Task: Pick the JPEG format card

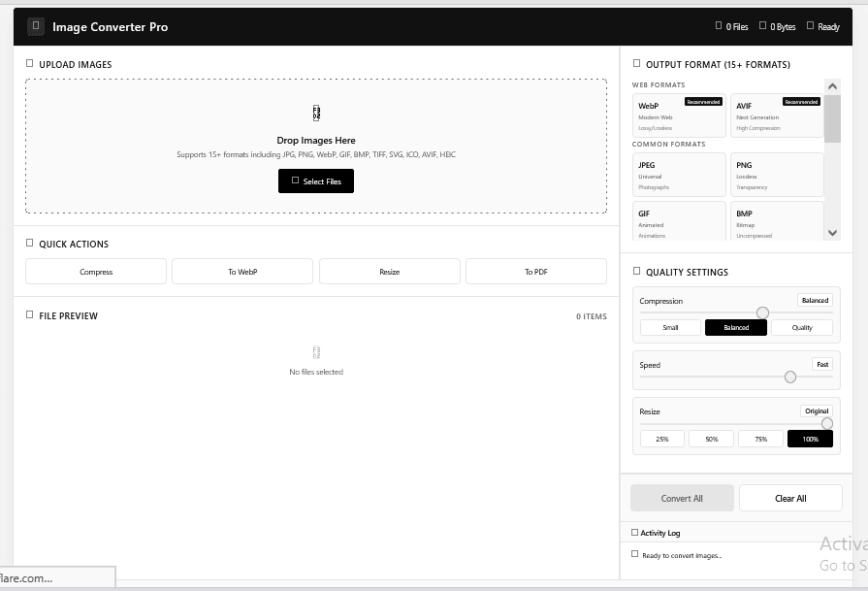Action: click(679, 175)
